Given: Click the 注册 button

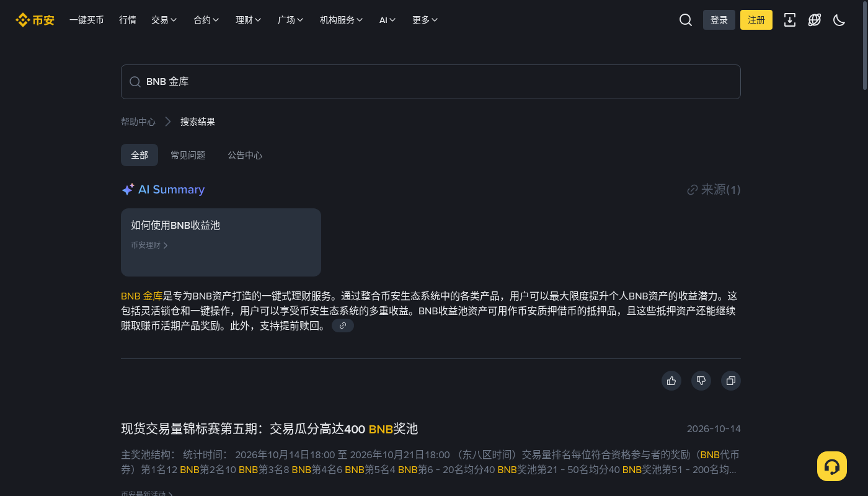Looking at the screenshot, I should tap(756, 20).
